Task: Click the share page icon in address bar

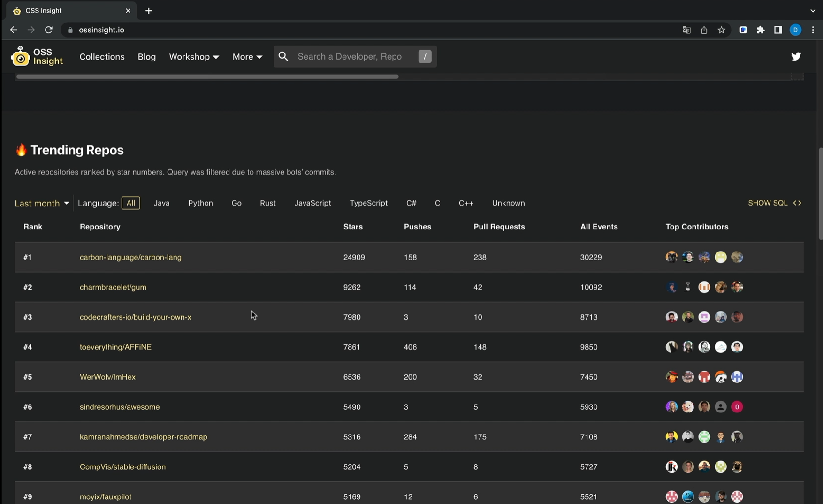Action: pyautogui.click(x=704, y=30)
